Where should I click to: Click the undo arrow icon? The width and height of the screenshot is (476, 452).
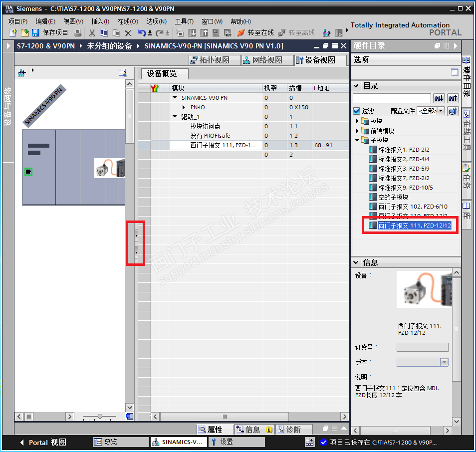(142, 33)
